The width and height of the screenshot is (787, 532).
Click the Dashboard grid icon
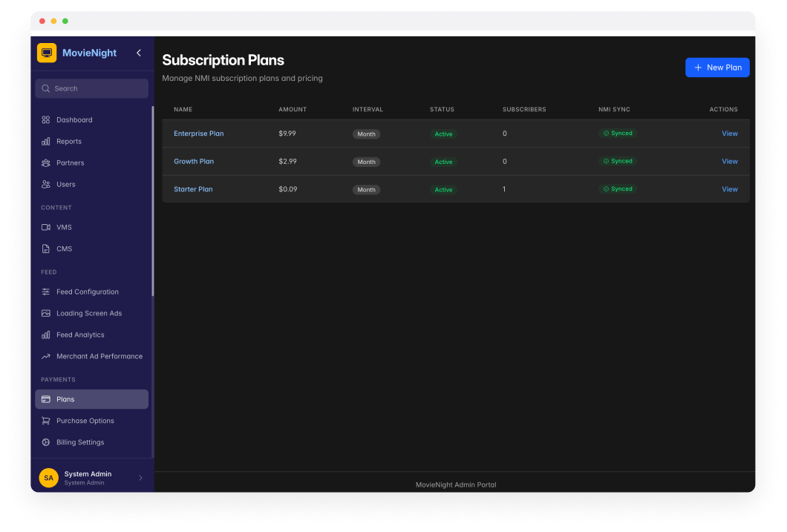[46, 120]
